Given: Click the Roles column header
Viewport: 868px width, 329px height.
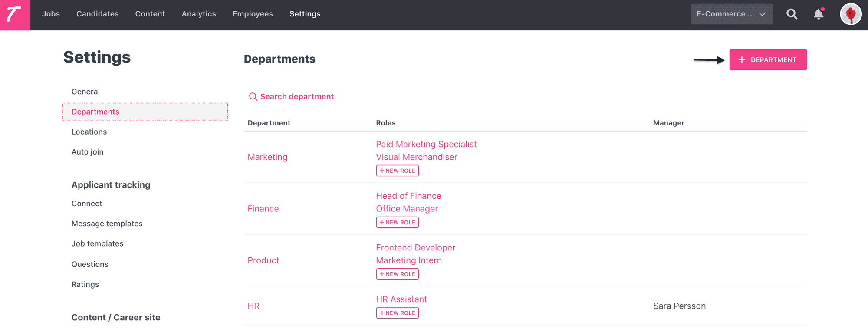Looking at the screenshot, I should coord(386,123).
